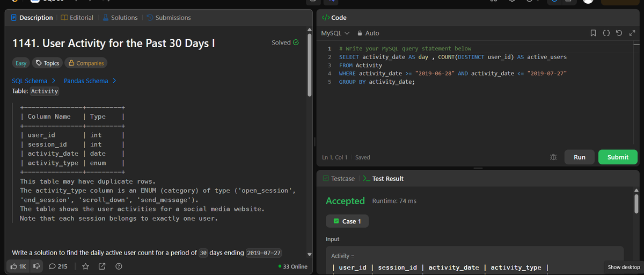
Task: Expand code editor to fullscreen
Action: point(631,33)
